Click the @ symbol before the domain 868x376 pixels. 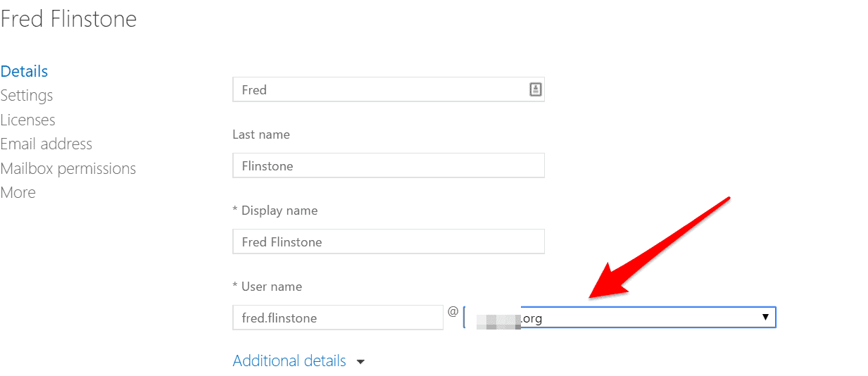point(453,311)
